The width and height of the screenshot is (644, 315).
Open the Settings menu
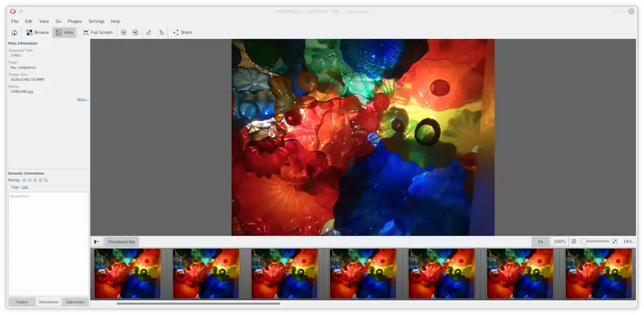tap(97, 21)
